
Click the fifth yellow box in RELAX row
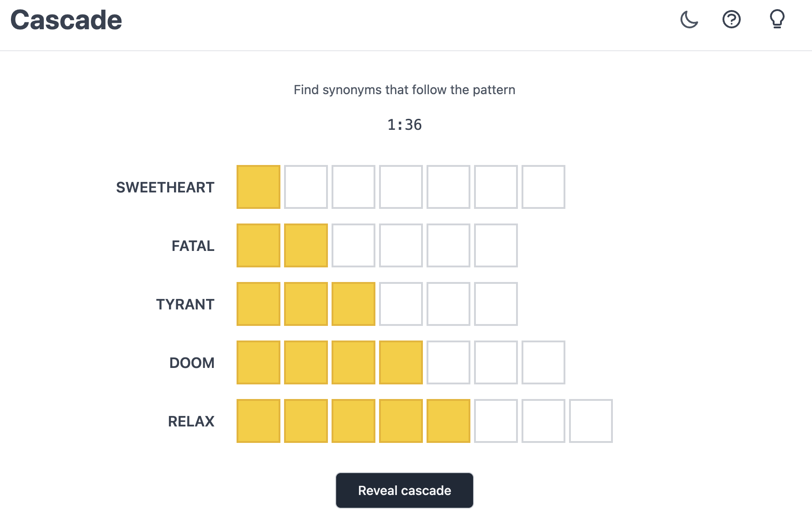pos(448,421)
